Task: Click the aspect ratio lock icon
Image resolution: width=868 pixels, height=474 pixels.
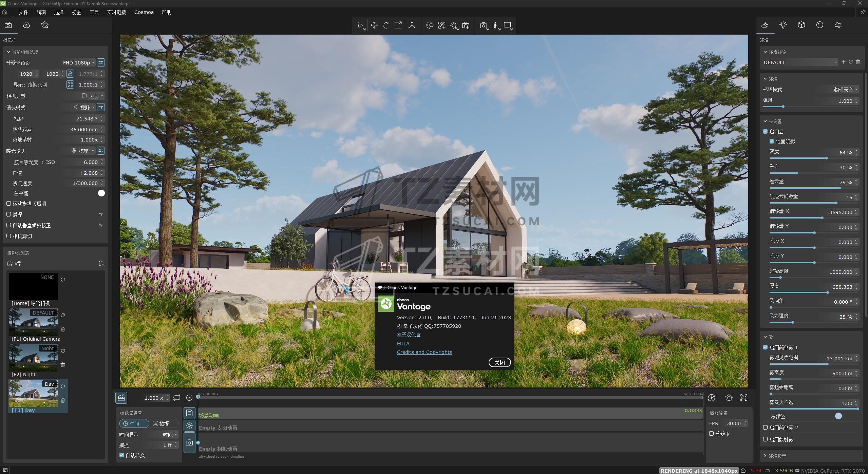Action: pos(70,74)
